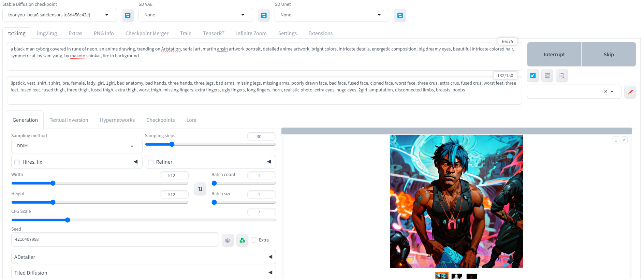Clear the prompt with the trash icon

coord(547,75)
